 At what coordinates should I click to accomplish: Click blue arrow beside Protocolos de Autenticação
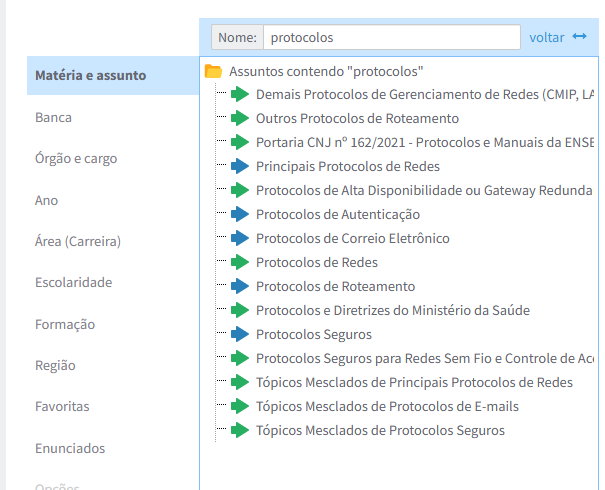pos(240,214)
